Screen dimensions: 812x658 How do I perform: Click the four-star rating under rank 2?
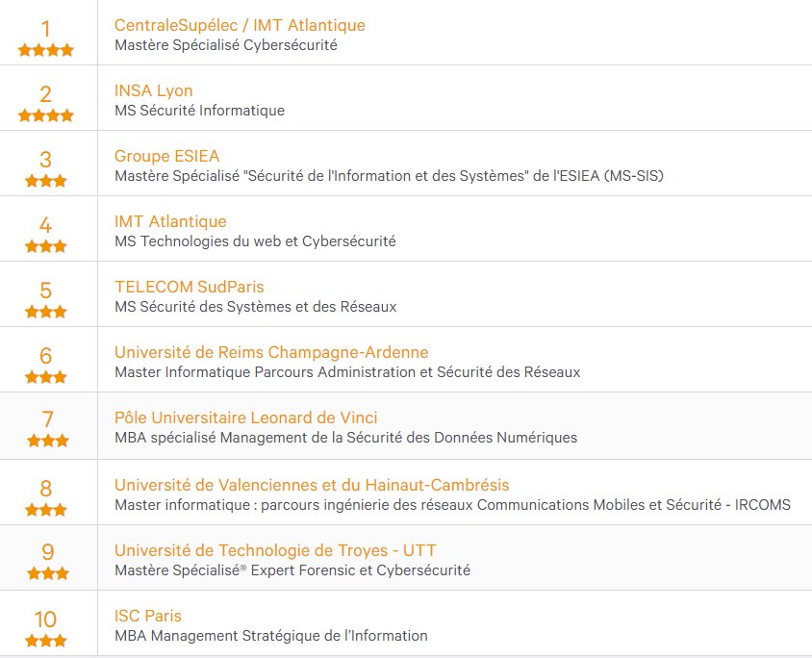[x=45, y=115]
